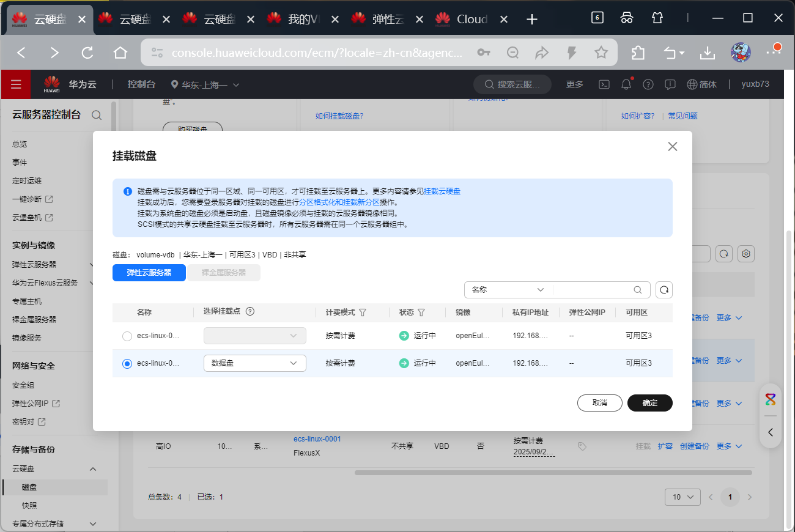The height and width of the screenshot is (532, 795).
Task: Expand the 专属分布式存储 sidebar group
Action: [x=93, y=524]
